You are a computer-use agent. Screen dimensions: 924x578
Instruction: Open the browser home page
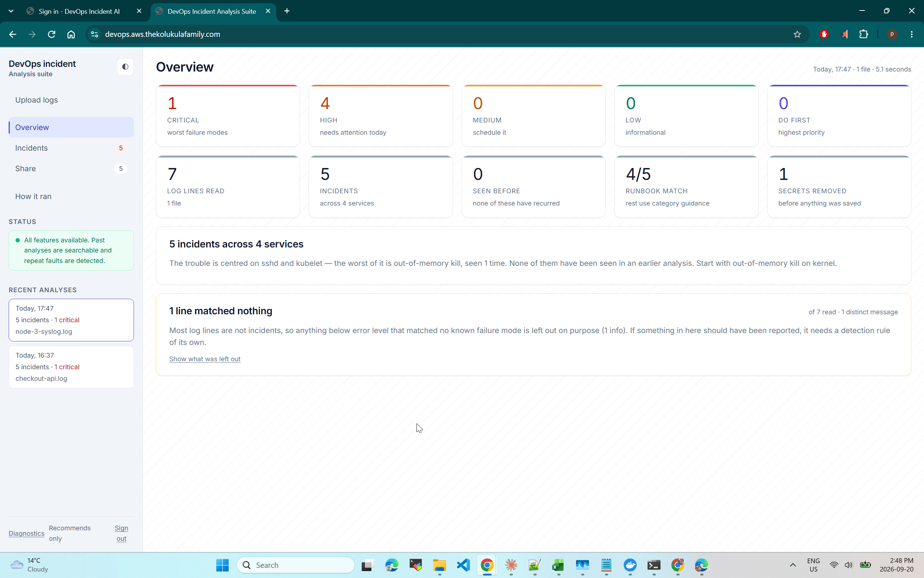click(71, 34)
